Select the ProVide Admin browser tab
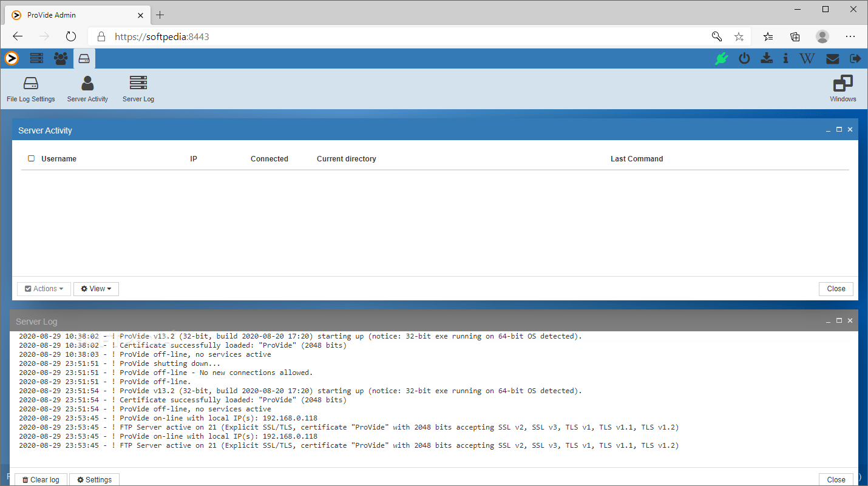This screenshot has height=486, width=868. [x=78, y=15]
